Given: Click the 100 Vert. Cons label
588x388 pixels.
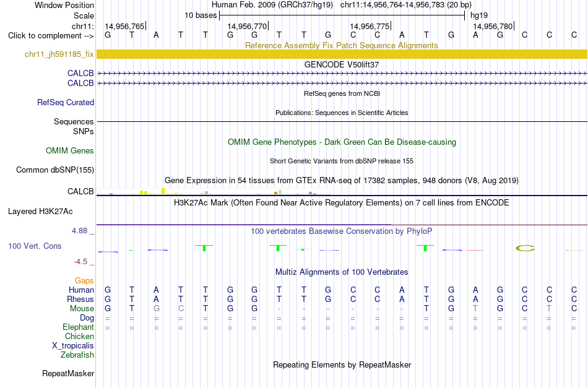Looking at the screenshot, I should pyautogui.click(x=35, y=246).
